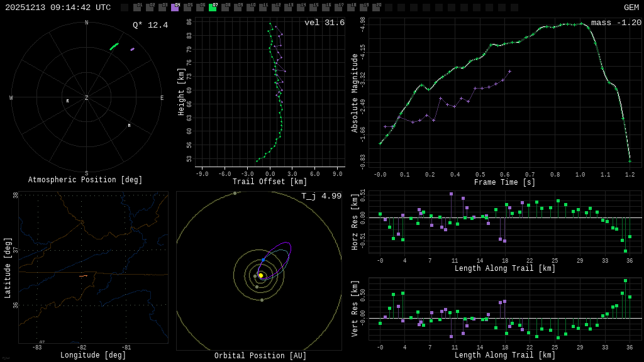Click the Trail Offset [km] axis label
Image resolution: width=644 pixels, height=362 pixels.
(270, 182)
